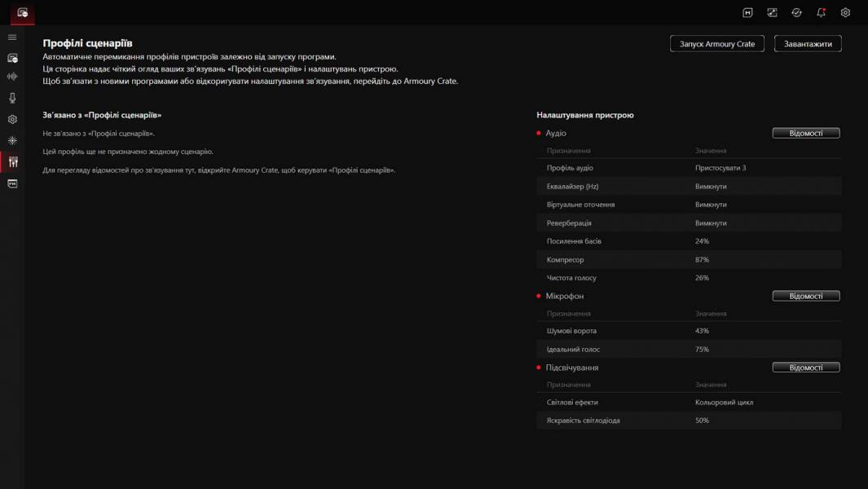Select the Чистота голосу row label

(571, 277)
